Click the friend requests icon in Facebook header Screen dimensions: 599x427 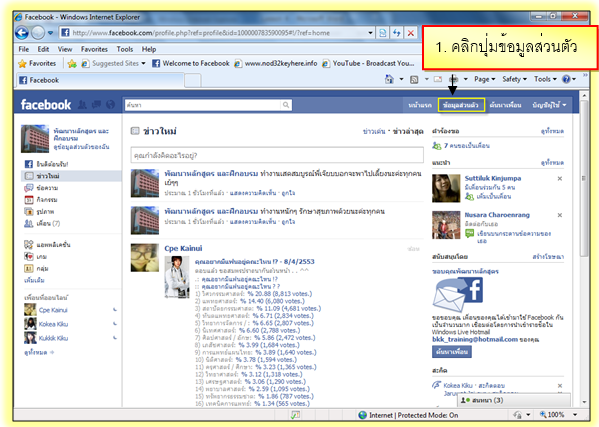82,105
